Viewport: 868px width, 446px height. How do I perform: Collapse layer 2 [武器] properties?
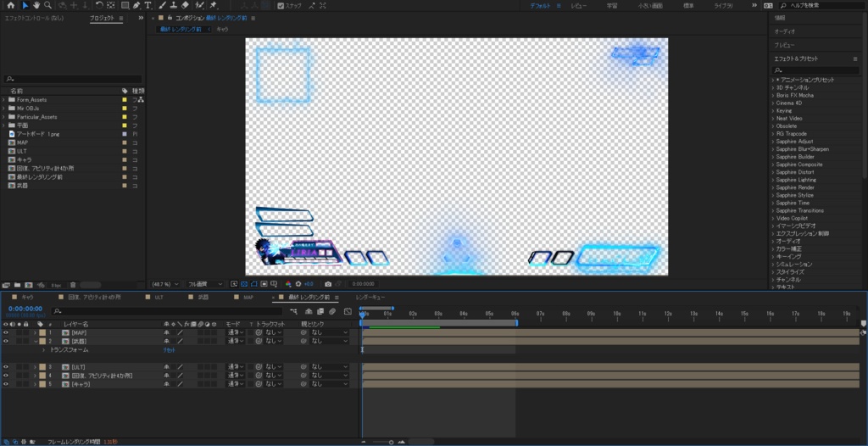click(x=35, y=341)
